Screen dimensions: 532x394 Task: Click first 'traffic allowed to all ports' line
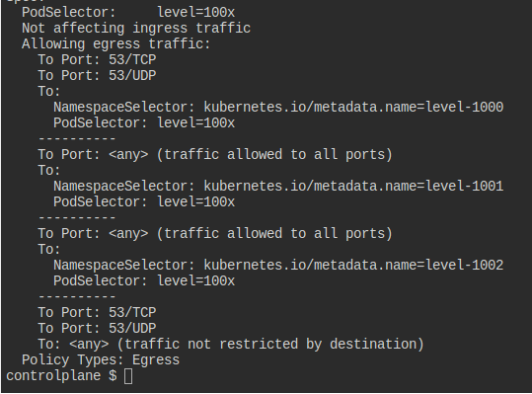pyautogui.click(x=215, y=155)
